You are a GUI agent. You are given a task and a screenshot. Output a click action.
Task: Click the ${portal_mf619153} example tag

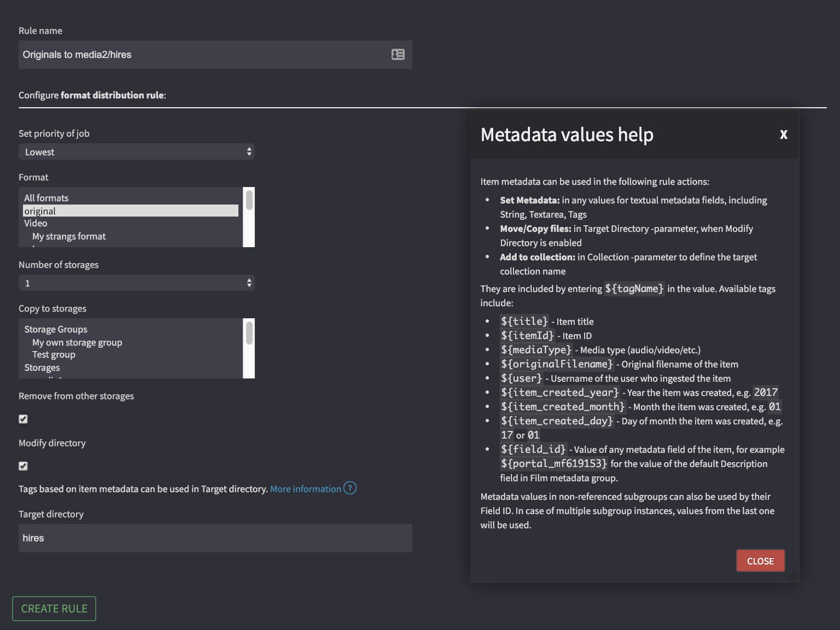point(553,463)
